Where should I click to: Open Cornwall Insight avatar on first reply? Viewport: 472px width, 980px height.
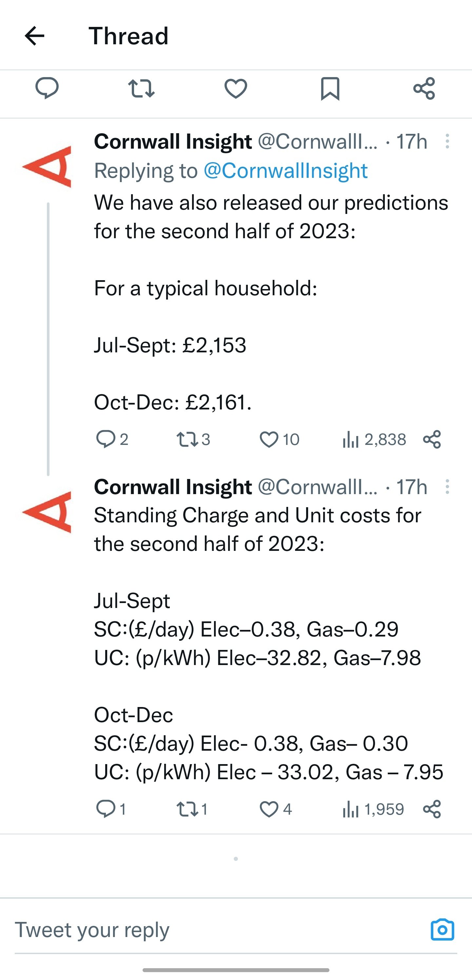tap(47, 167)
